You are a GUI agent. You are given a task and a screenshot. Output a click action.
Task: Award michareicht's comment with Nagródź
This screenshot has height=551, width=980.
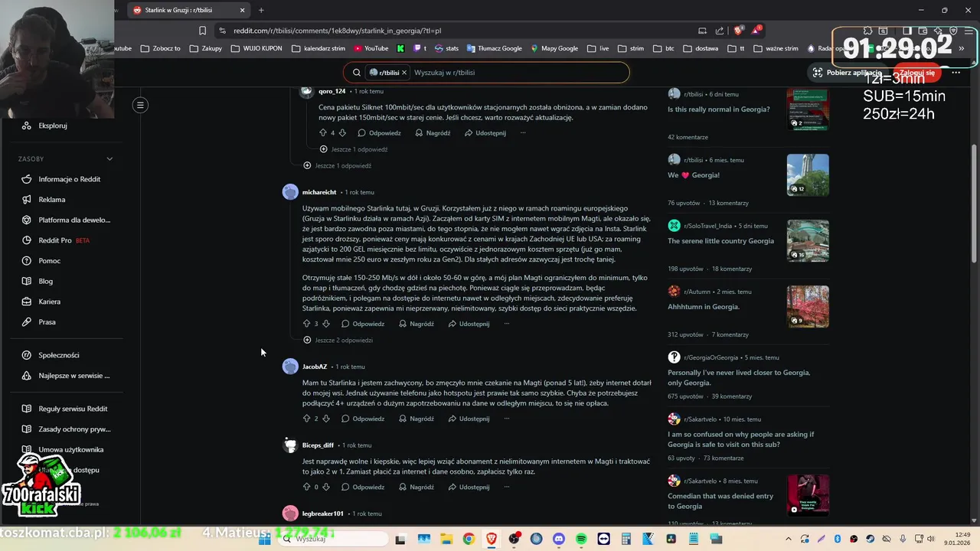click(416, 324)
